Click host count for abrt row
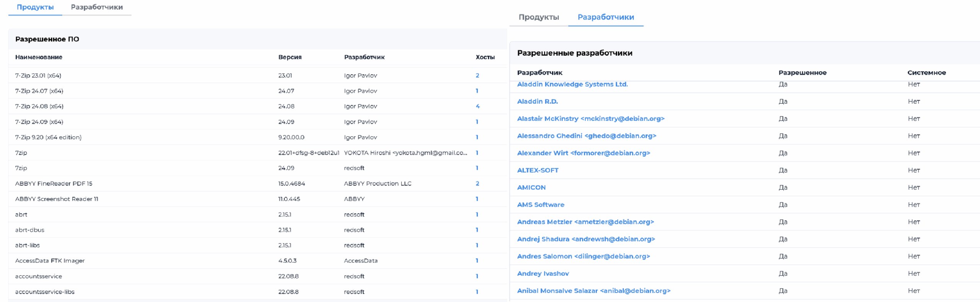980x302 pixels. [477, 215]
